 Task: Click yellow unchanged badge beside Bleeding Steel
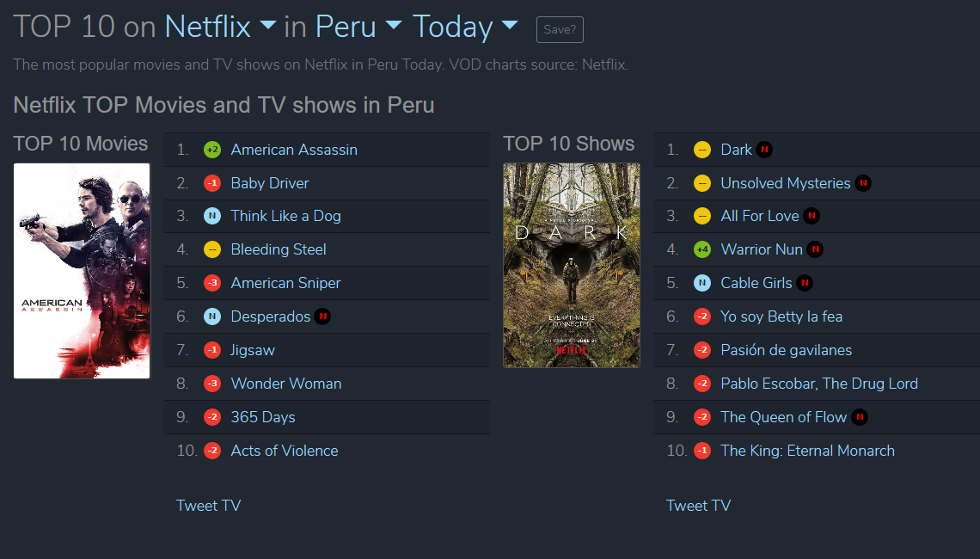pyautogui.click(x=212, y=249)
